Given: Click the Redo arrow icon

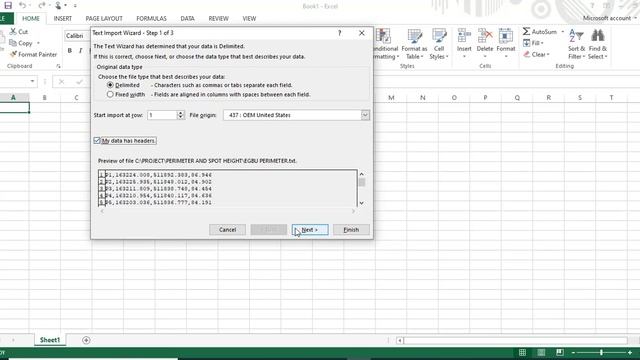Looking at the screenshot, I should pos(42,5).
